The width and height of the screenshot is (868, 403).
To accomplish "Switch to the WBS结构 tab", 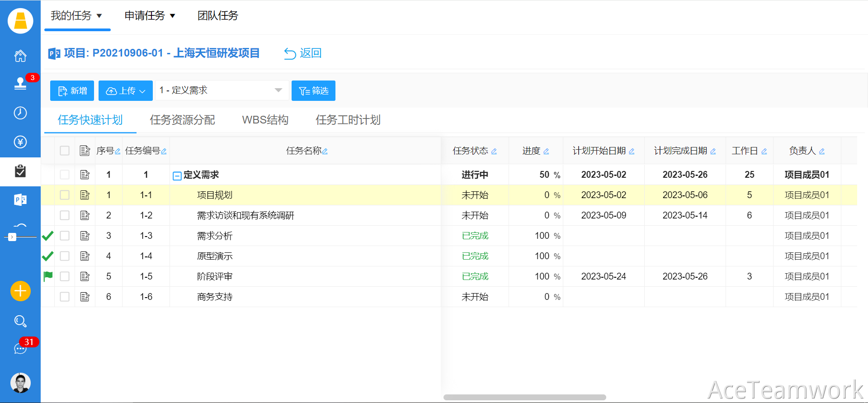I will point(265,120).
